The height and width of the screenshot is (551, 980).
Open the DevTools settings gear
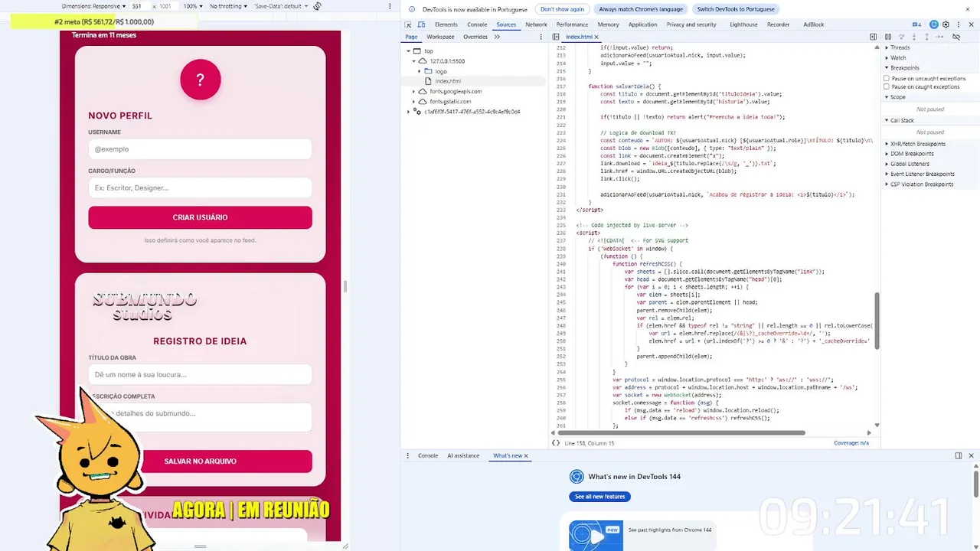(946, 24)
